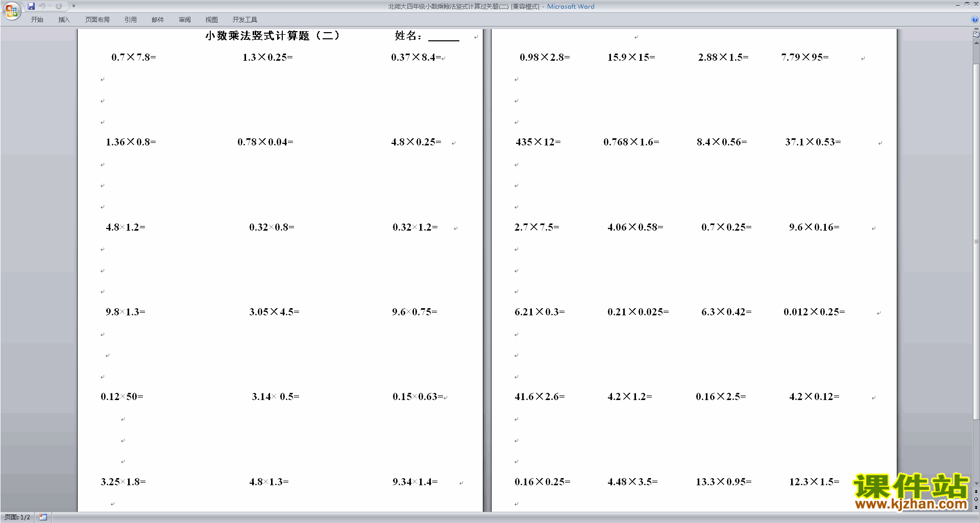Click the problem 0.7×7.8=
Screen dimensions: 980x523
[134, 57]
